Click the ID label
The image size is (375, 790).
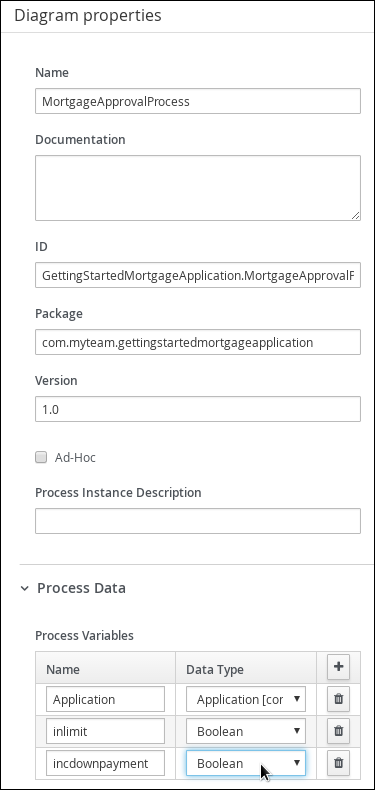pyautogui.click(x=41, y=247)
